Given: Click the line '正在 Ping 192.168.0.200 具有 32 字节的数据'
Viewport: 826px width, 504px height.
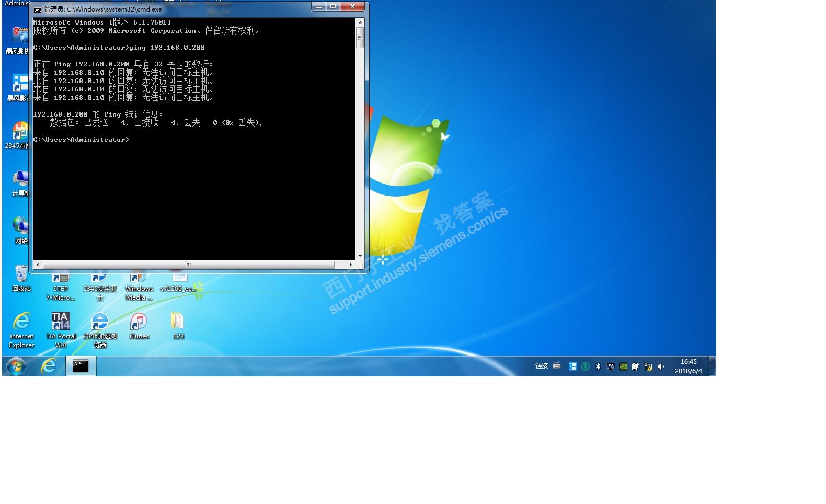Looking at the screenshot, I should pyautogui.click(x=123, y=64).
